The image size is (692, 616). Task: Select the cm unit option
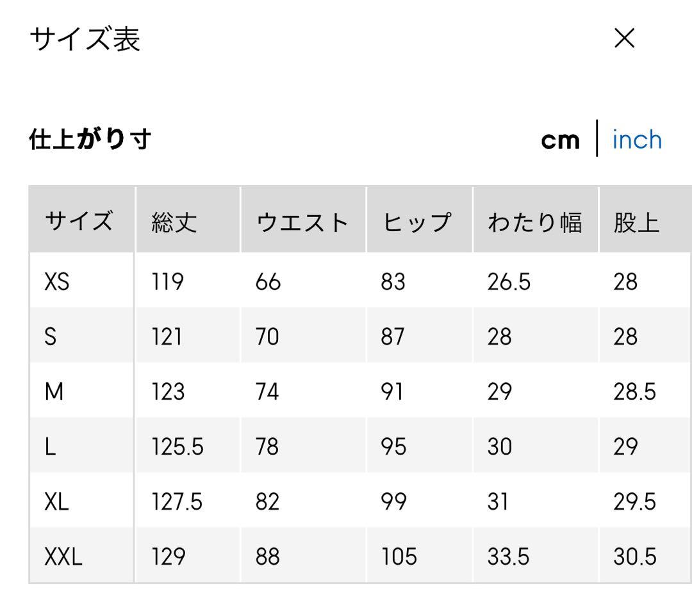click(560, 140)
